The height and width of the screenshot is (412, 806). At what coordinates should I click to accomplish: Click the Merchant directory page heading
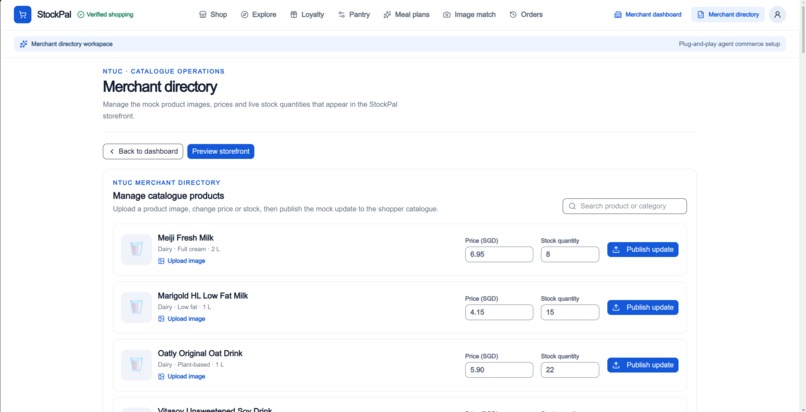click(x=160, y=87)
